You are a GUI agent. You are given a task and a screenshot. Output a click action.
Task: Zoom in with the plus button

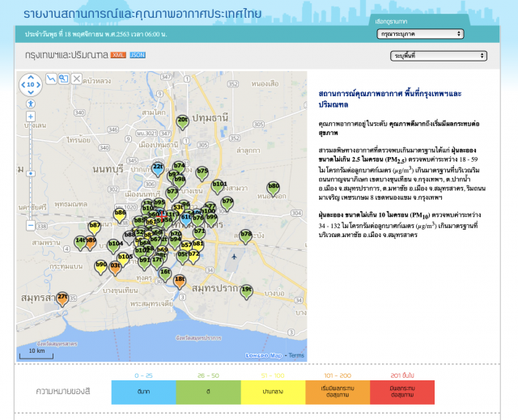(x=31, y=117)
